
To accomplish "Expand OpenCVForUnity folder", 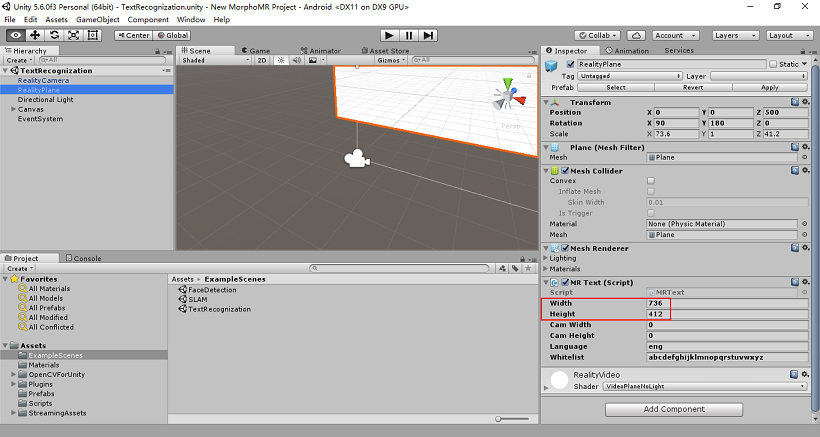I will click(x=14, y=374).
